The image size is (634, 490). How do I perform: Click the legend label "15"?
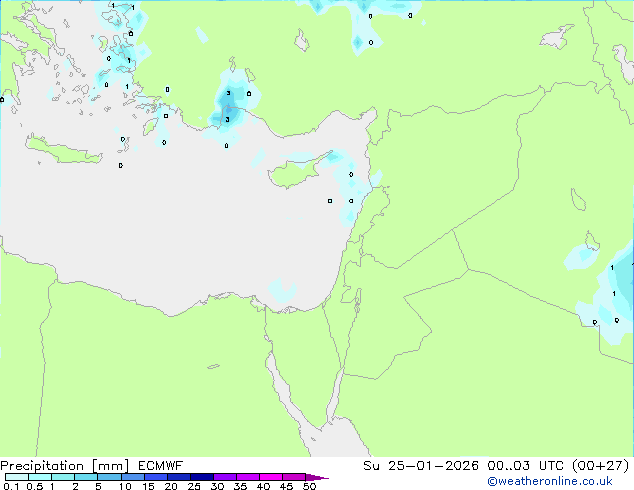coord(148,486)
